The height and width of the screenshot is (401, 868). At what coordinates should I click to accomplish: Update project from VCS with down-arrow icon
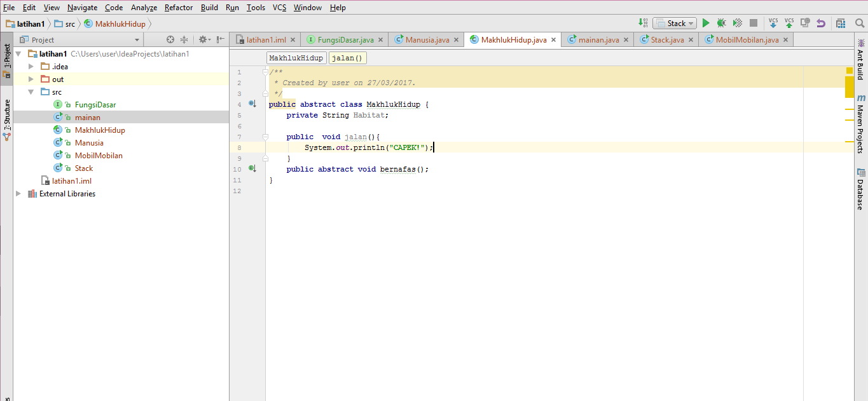click(773, 23)
